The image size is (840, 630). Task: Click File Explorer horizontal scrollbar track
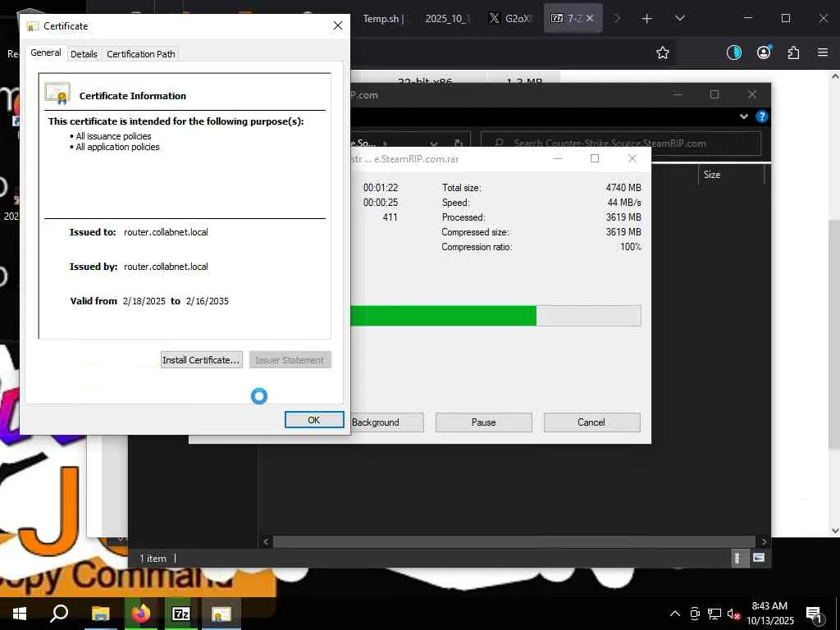pyautogui.click(x=514, y=541)
